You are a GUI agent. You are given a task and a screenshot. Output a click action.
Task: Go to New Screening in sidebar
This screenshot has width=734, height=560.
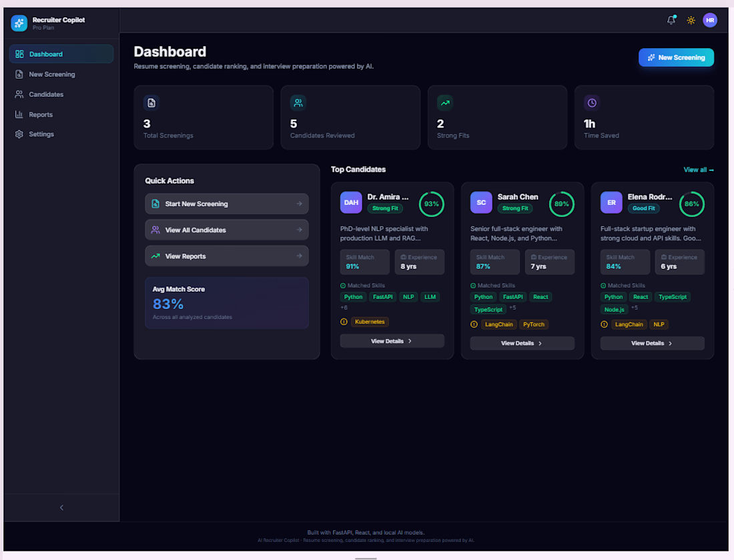click(61, 74)
